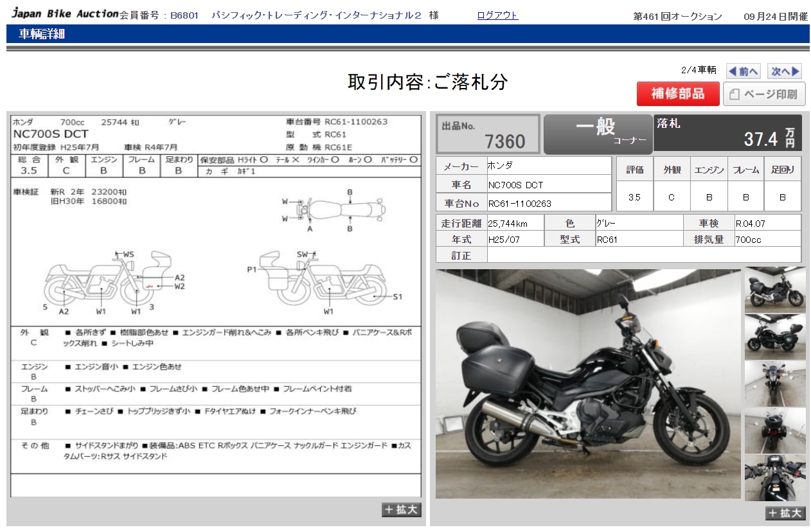811x532 pixels.
Task: Click the top-view damage diagram on sheet
Action: tap(334, 210)
